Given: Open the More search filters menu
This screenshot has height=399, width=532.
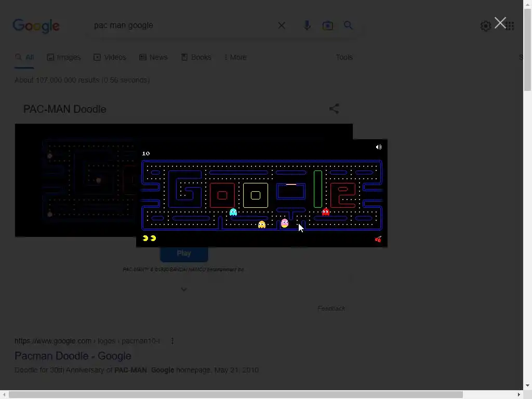Looking at the screenshot, I should pos(235,57).
